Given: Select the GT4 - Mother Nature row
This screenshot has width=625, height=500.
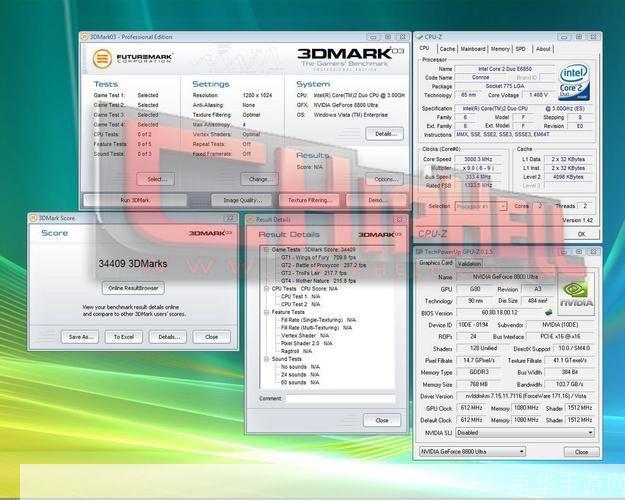Looking at the screenshot, I should [x=318, y=281].
